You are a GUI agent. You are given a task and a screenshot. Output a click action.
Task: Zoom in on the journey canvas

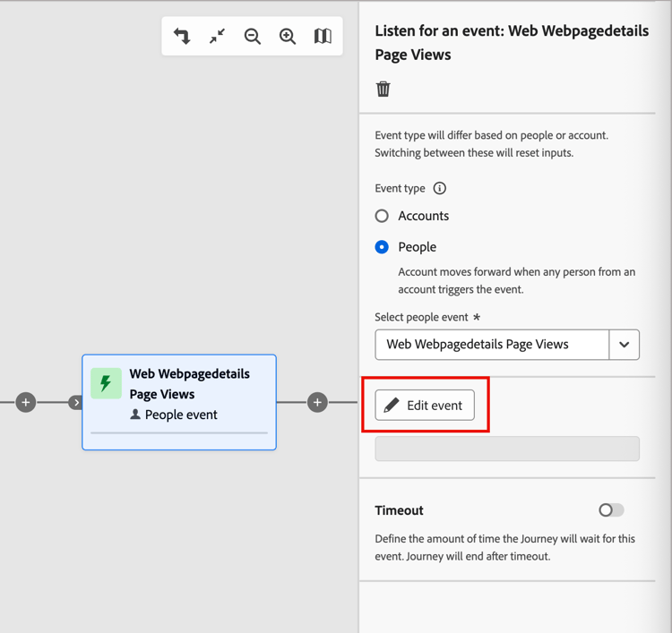(x=288, y=37)
